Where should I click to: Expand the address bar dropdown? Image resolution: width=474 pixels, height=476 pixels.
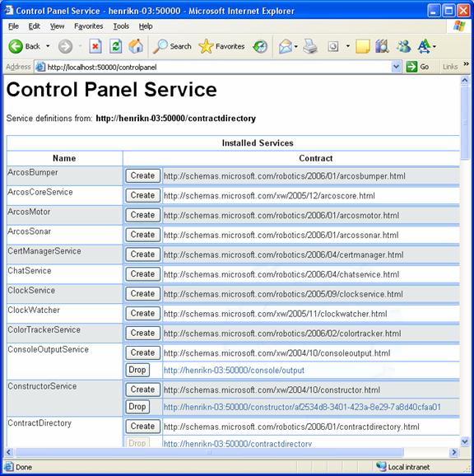click(x=396, y=67)
